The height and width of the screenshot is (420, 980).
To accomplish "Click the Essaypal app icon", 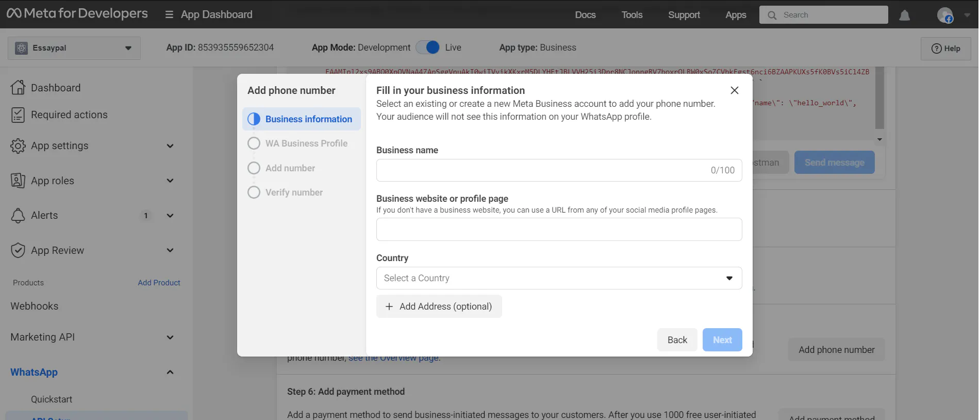I will tap(21, 48).
